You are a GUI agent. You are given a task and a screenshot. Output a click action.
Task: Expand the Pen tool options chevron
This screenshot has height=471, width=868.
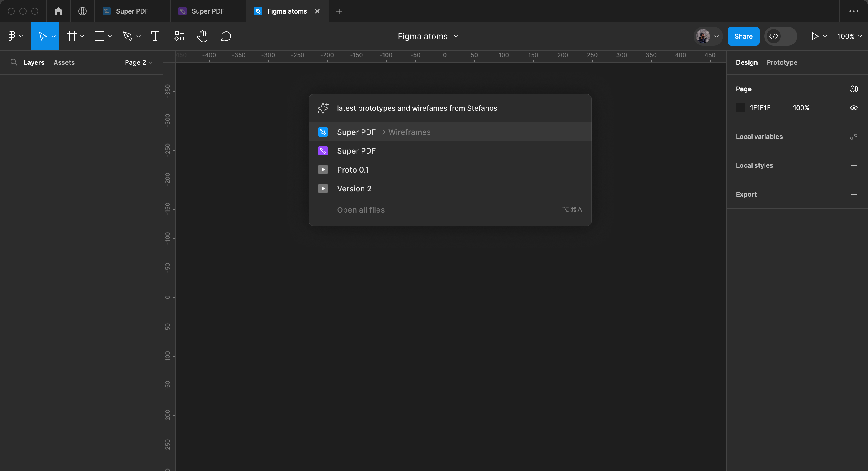[x=138, y=37]
